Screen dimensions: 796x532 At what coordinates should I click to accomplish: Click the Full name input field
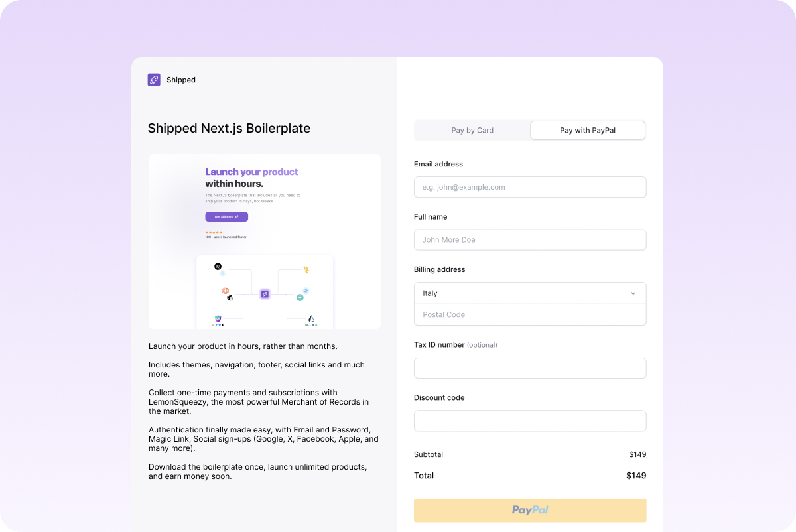click(530, 240)
